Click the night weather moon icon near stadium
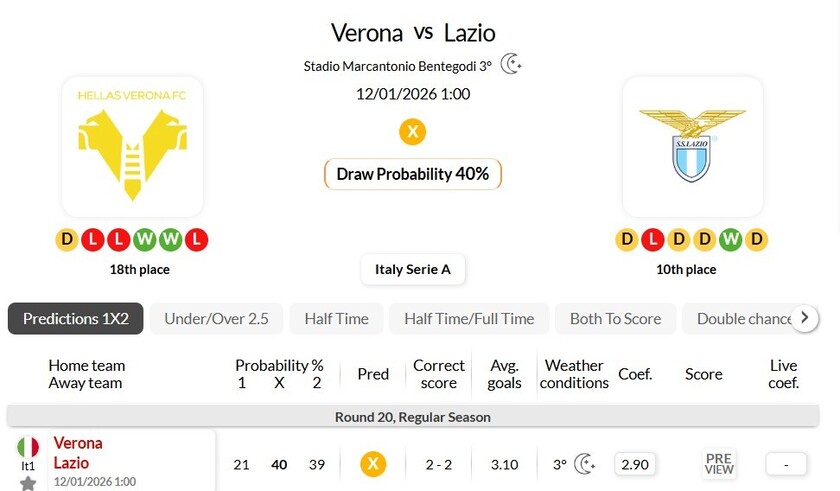Screen dimensions: 840x491 click(511, 65)
